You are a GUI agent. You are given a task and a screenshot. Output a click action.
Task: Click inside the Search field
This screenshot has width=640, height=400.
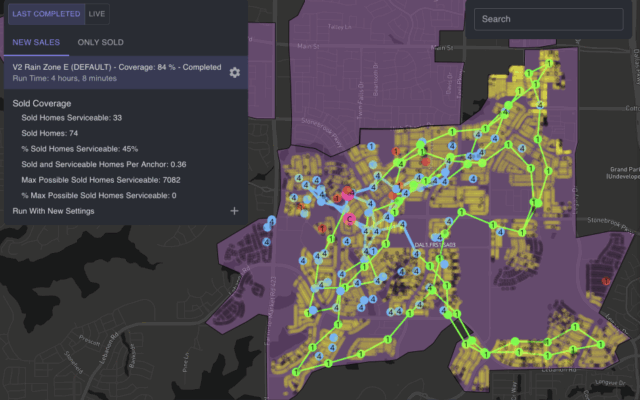[x=550, y=19]
